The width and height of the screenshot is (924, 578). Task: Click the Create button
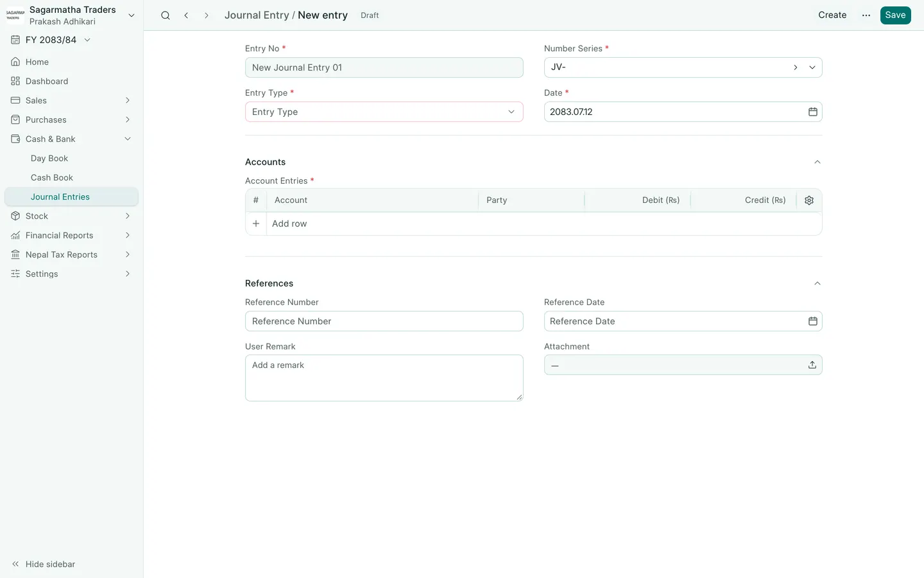(832, 15)
